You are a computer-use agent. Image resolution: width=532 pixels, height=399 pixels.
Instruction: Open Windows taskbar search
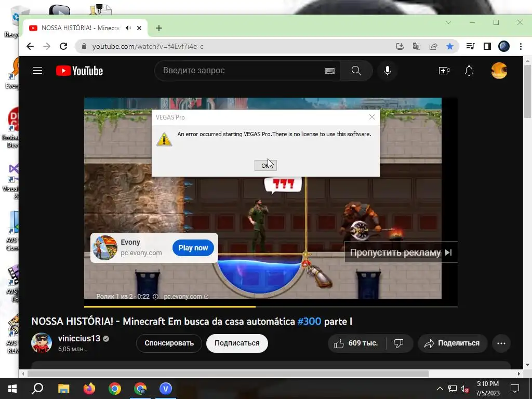pyautogui.click(x=37, y=389)
